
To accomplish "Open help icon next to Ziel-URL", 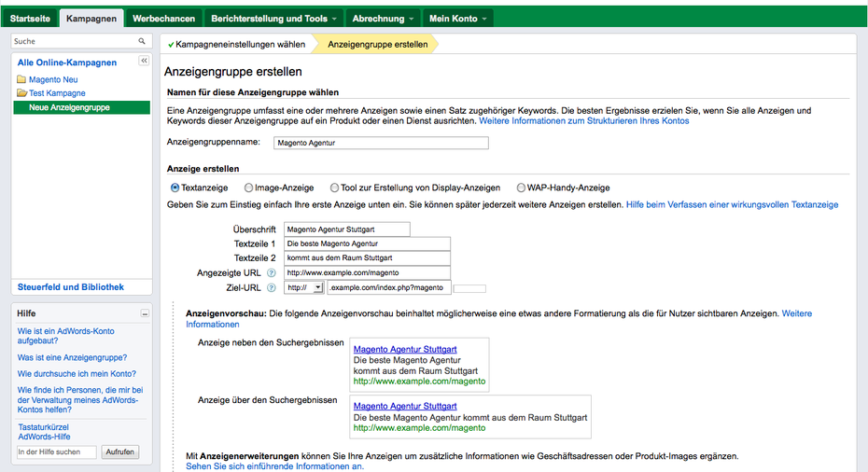I will pos(272,287).
